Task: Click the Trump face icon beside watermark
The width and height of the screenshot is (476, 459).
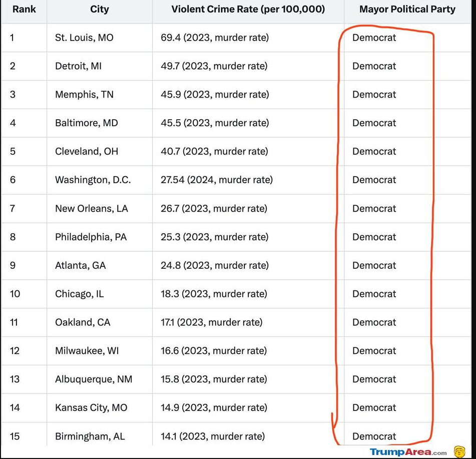Action: [x=459, y=452]
